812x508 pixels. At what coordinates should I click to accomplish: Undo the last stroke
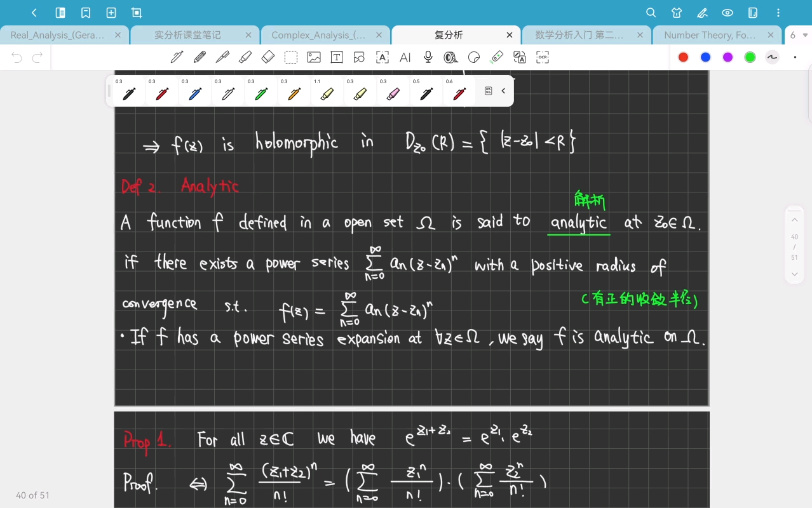[17, 58]
